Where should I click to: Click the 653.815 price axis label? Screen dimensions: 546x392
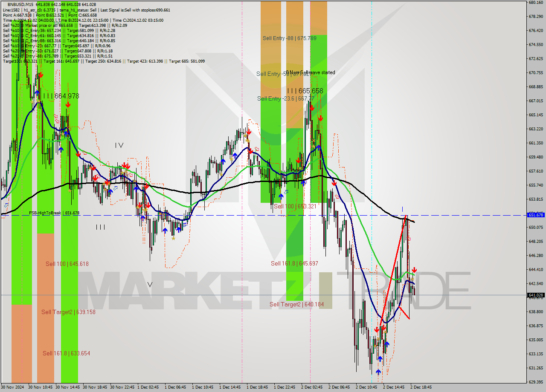point(536,199)
